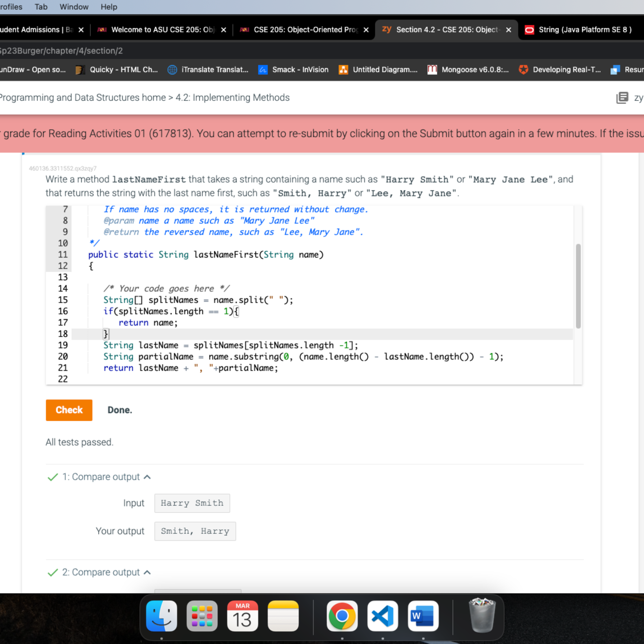Collapse the 2: Compare output section

click(147, 572)
